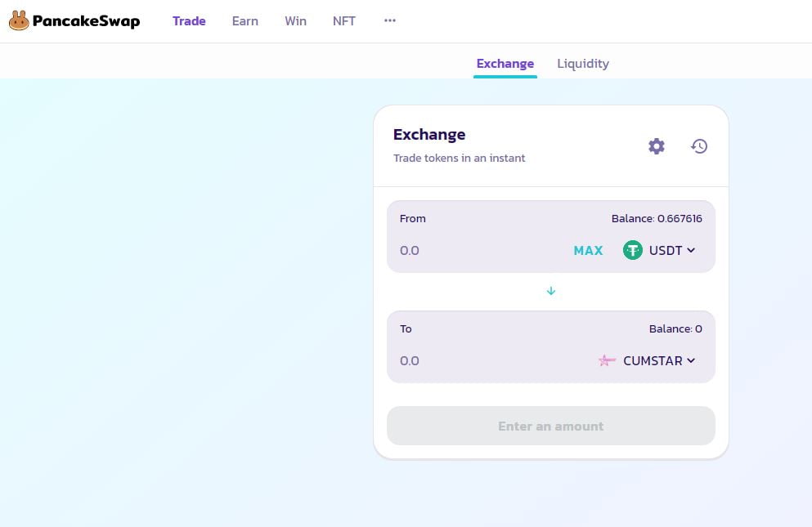The image size is (812, 527).
Task: Click the pink CUMSTAR token logo
Action: pyautogui.click(x=606, y=361)
